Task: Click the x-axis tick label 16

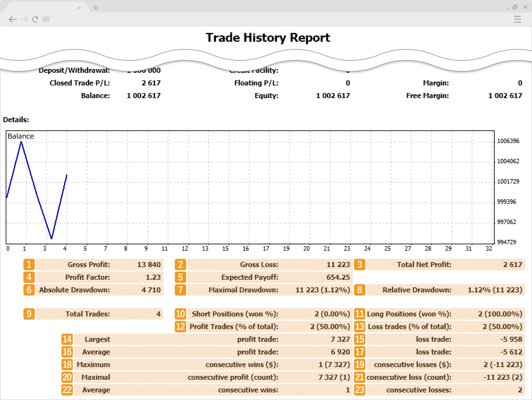Action: coord(246,249)
